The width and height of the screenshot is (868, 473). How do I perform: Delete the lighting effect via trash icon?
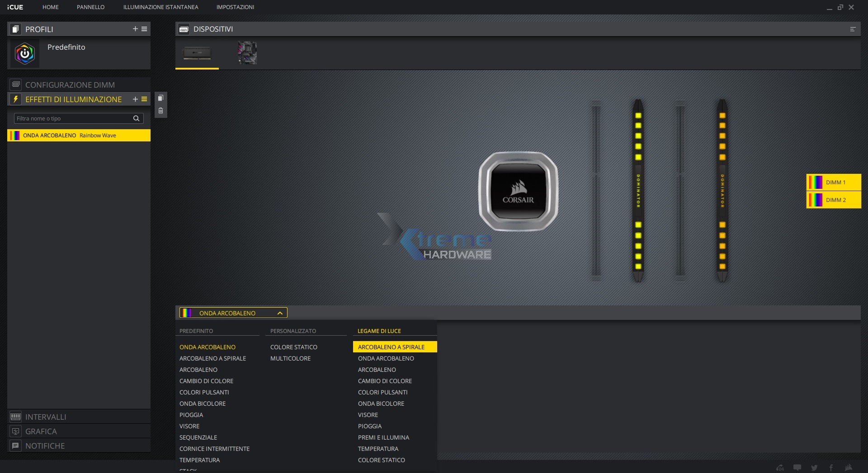pyautogui.click(x=160, y=110)
